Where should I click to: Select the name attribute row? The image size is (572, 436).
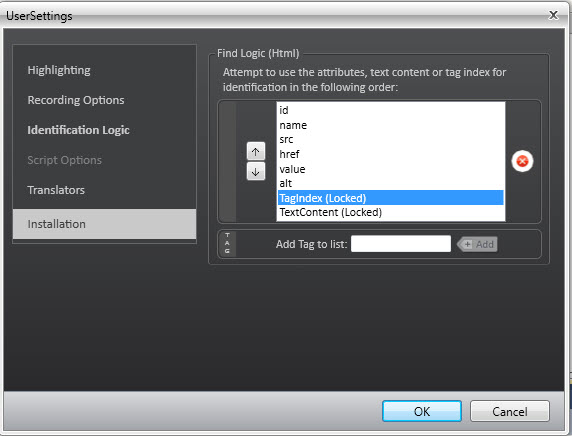391,125
